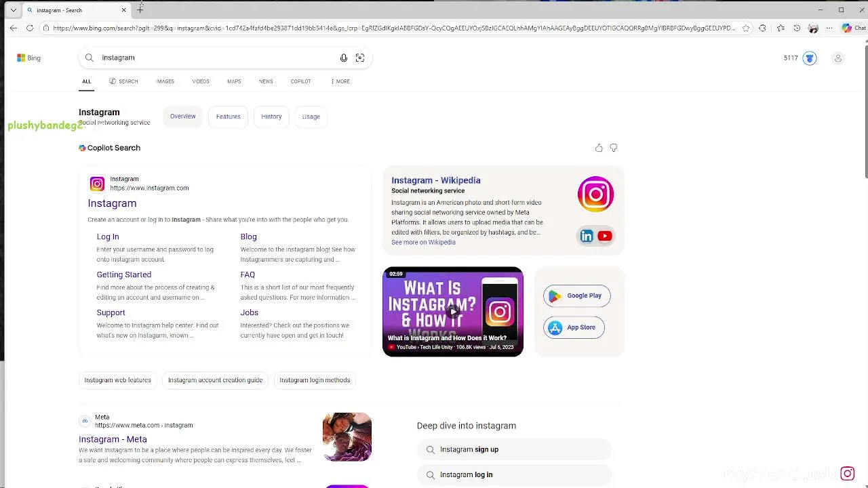Click Instagram login methods suggestion
This screenshot has height=488, width=868.
coord(315,380)
